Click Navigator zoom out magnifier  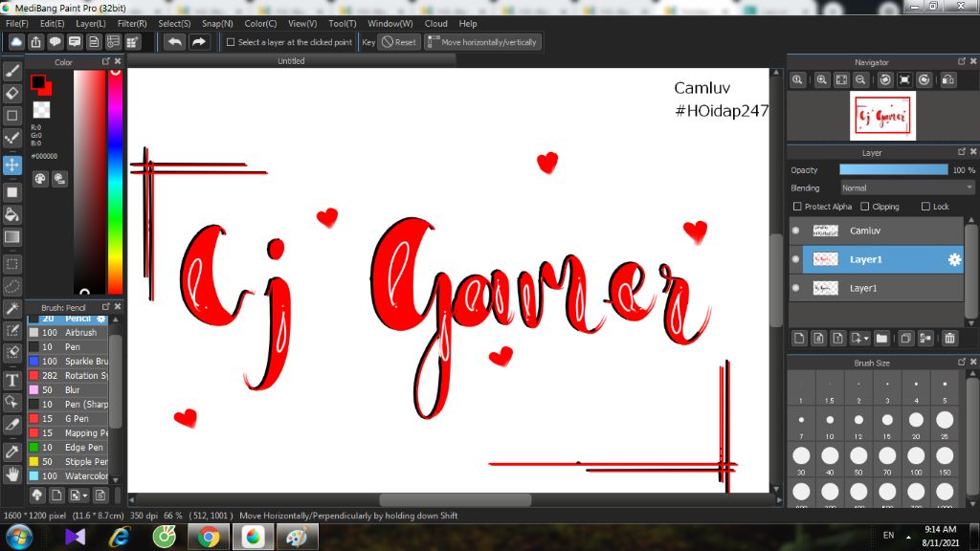[x=860, y=80]
